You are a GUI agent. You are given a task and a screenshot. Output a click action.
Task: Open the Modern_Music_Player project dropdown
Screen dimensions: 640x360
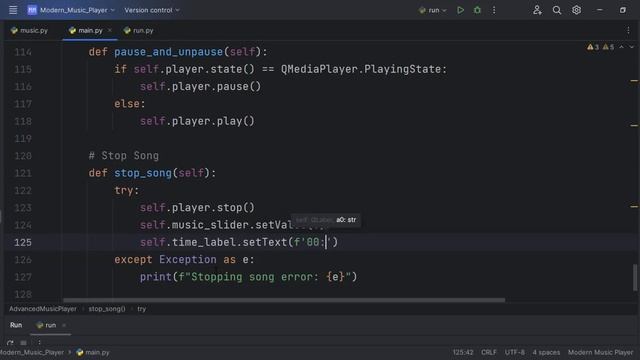click(x=77, y=10)
